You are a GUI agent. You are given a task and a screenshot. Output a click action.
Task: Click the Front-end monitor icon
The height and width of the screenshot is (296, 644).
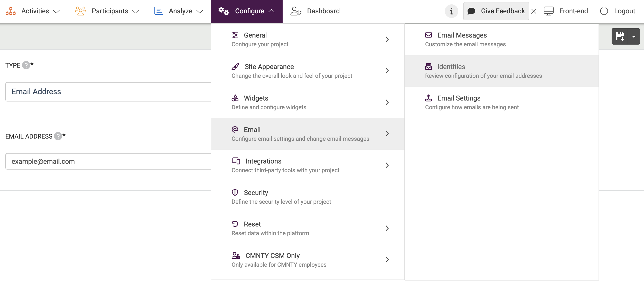(x=549, y=11)
